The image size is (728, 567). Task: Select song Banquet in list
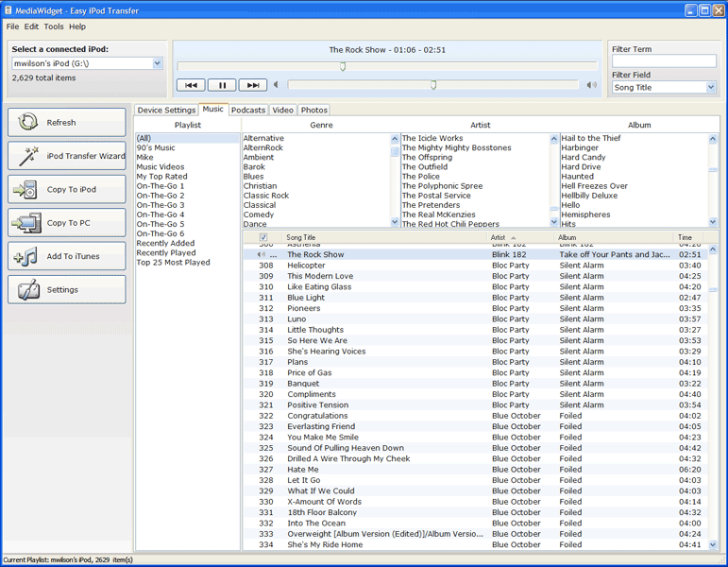tap(475, 384)
